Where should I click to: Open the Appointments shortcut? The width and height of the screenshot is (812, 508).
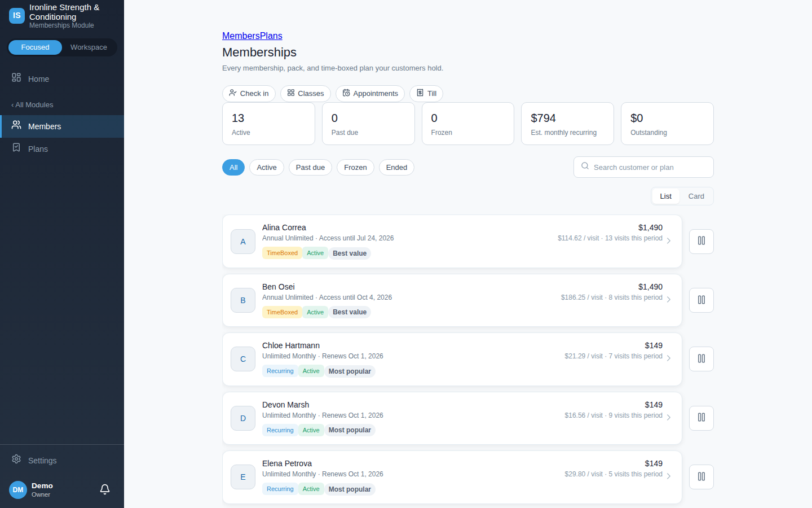click(370, 94)
